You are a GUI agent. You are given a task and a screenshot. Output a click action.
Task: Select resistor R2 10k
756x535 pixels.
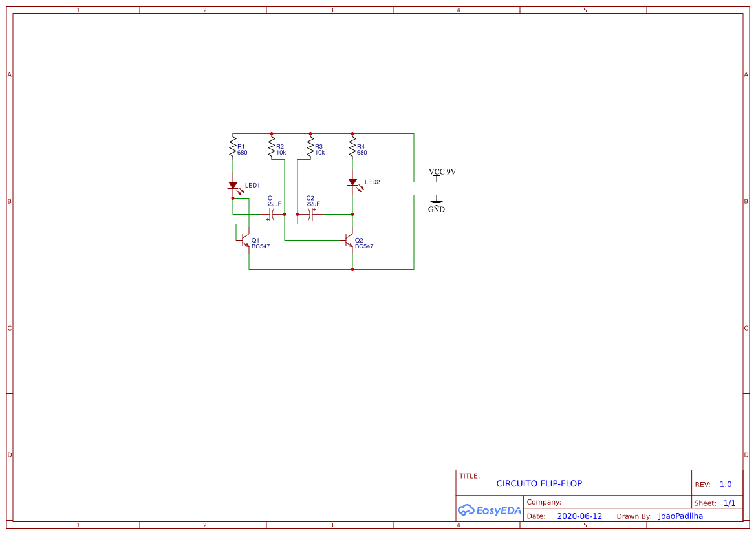point(272,146)
